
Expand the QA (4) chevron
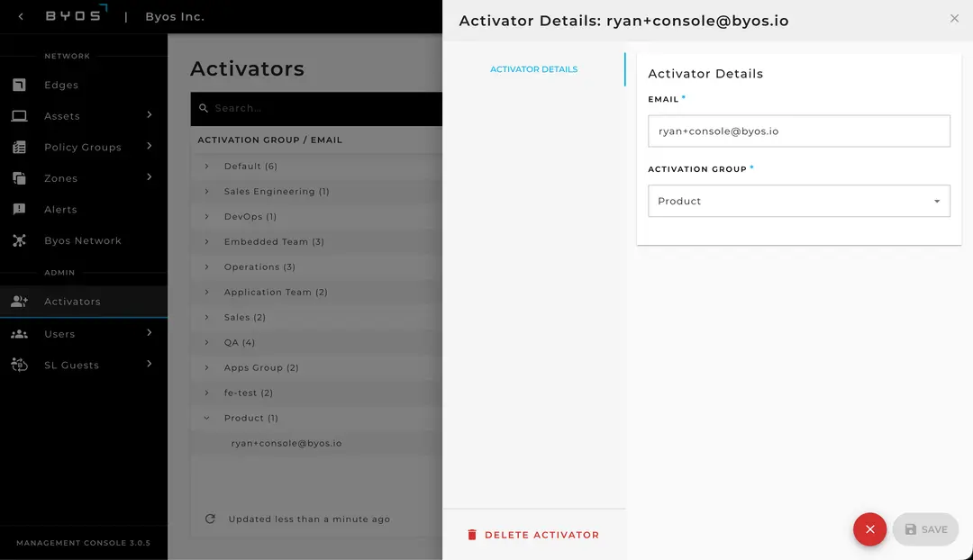tap(206, 342)
